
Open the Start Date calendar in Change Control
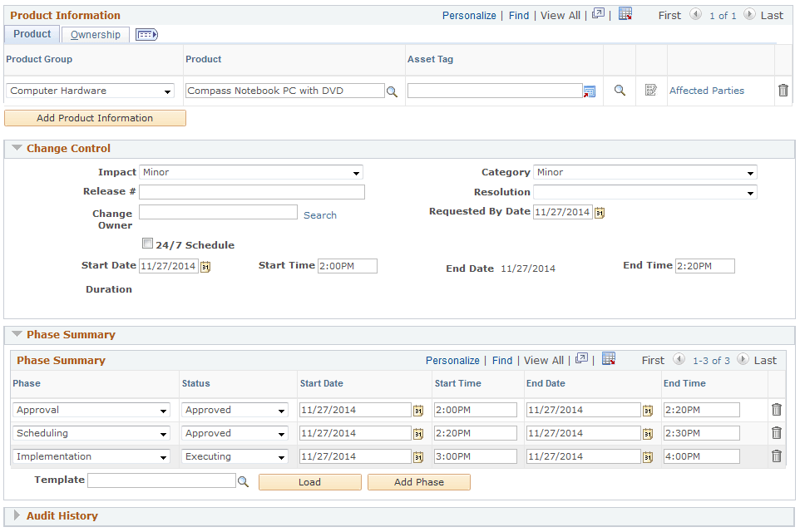point(205,265)
